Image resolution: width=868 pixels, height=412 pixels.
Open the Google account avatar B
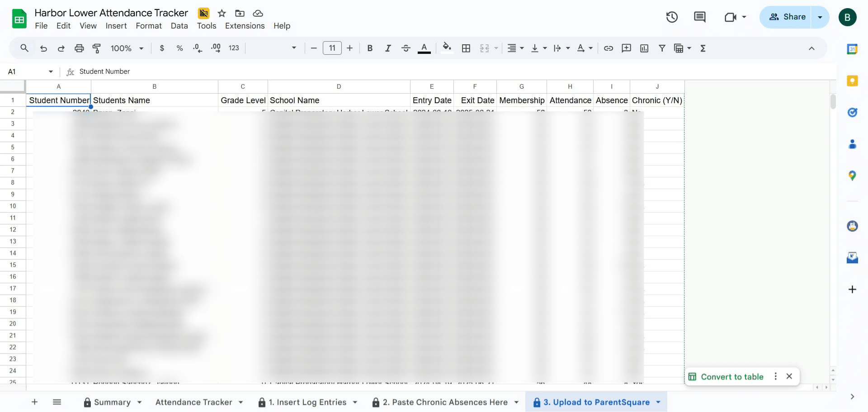click(x=847, y=17)
